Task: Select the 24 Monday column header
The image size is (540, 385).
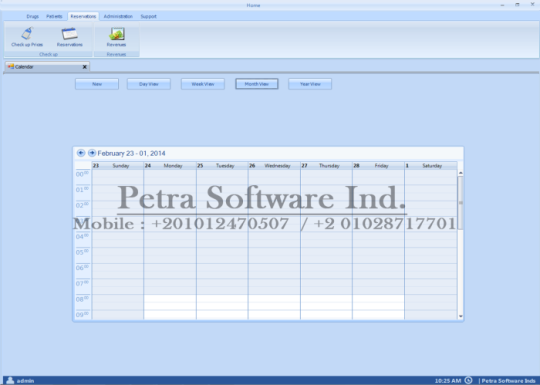Action: [x=170, y=166]
